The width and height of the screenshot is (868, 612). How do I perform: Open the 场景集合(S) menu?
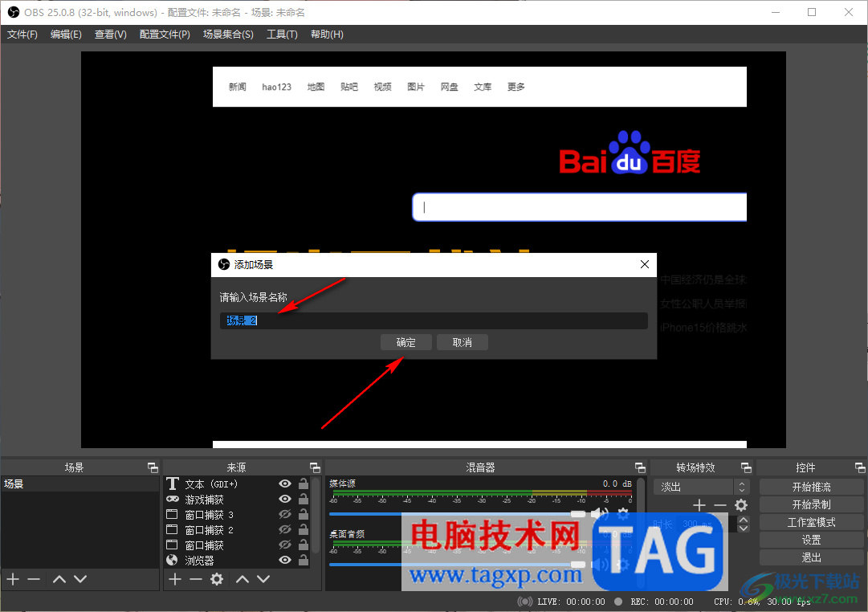click(x=228, y=35)
